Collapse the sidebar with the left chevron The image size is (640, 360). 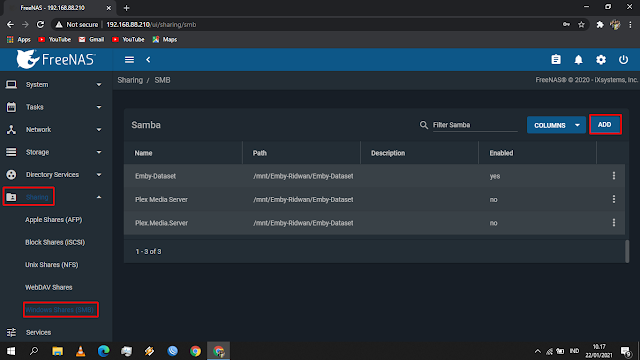click(148, 60)
